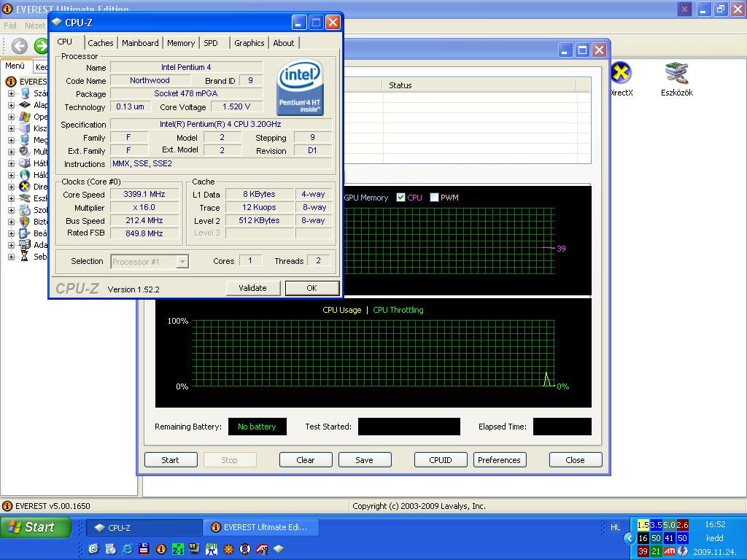Select the EVEREST root node icon in tree
747x560 pixels.
[10, 82]
